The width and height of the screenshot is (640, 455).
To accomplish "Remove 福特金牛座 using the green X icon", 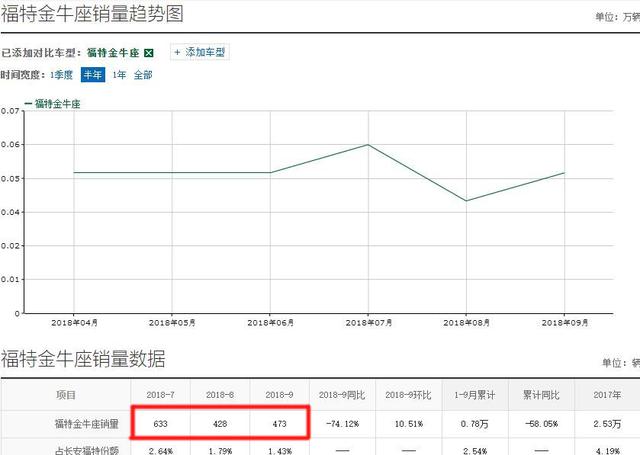I will point(149,53).
